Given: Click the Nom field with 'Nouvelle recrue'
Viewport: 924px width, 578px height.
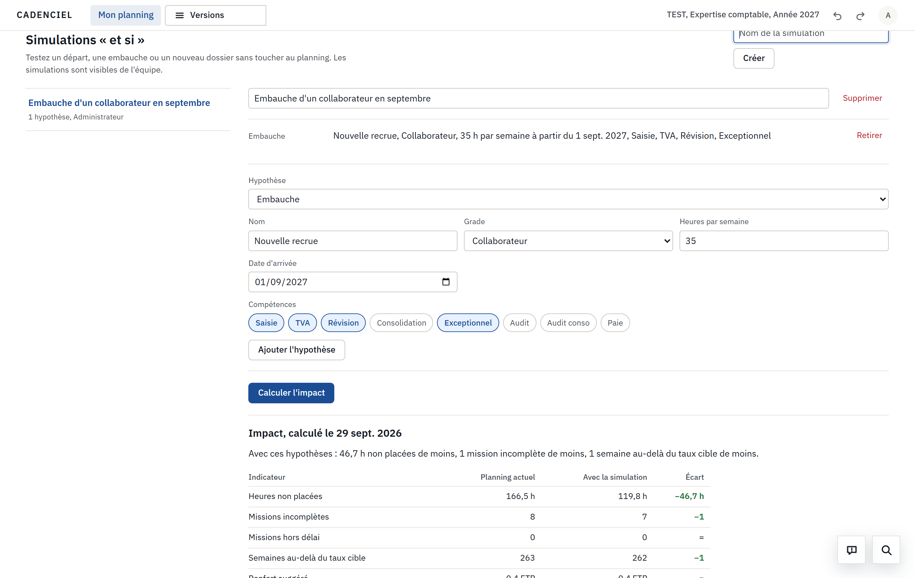Looking at the screenshot, I should (x=353, y=241).
